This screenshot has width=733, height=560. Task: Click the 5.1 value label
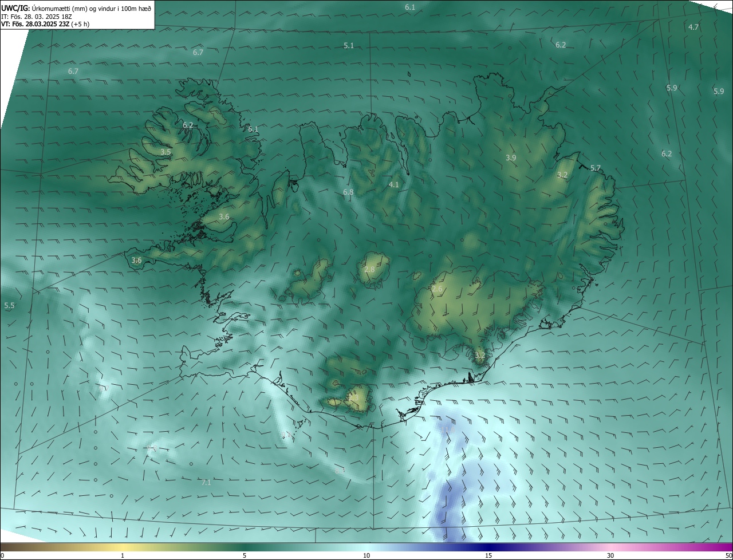(x=349, y=45)
